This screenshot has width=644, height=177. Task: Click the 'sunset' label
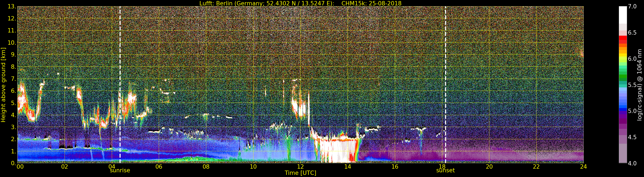click(x=445, y=171)
